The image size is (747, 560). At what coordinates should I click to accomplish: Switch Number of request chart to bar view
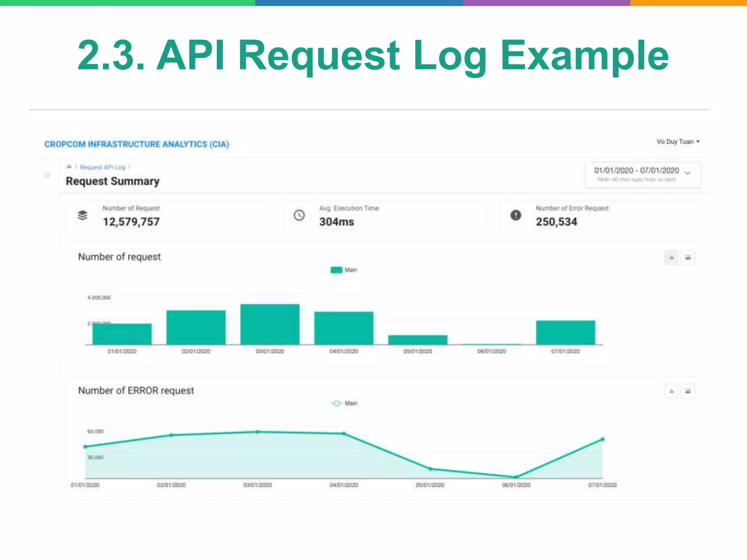(x=671, y=257)
